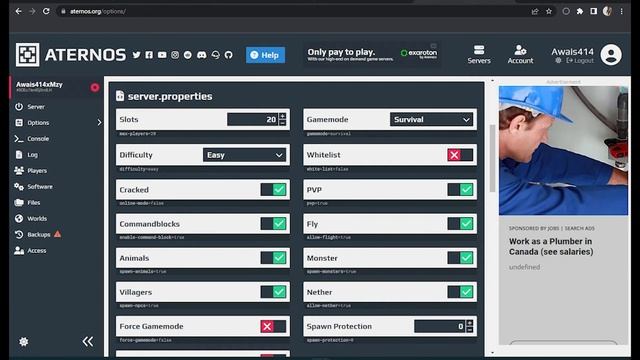
Task: Click the Spawn Protection number field
Action: (x=440, y=326)
